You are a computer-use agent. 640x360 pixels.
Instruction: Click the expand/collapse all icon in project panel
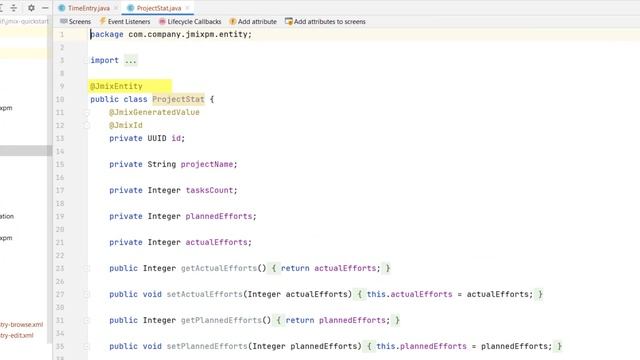[x=14, y=8]
